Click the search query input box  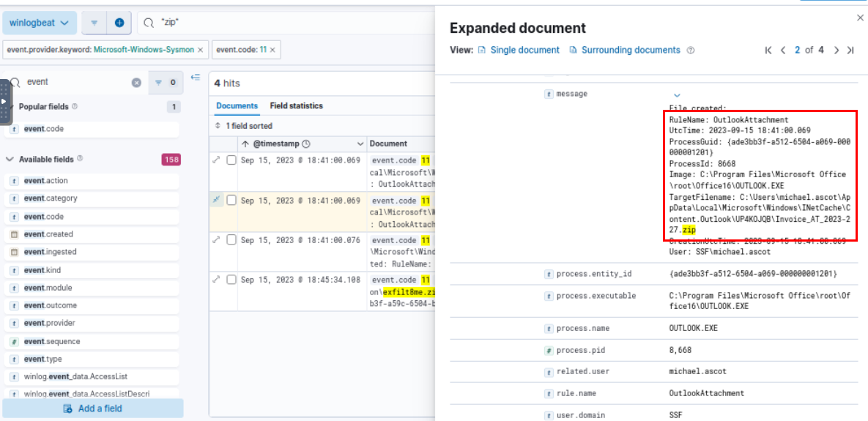pyautogui.click(x=293, y=23)
